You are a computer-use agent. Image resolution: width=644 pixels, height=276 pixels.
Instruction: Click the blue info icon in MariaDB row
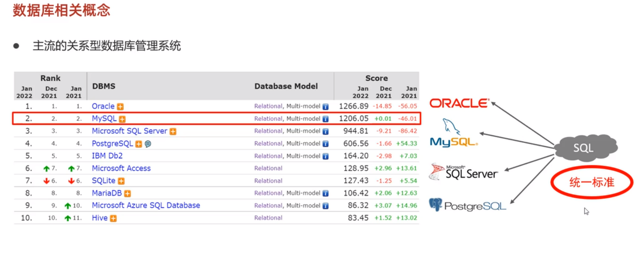pyautogui.click(x=326, y=194)
